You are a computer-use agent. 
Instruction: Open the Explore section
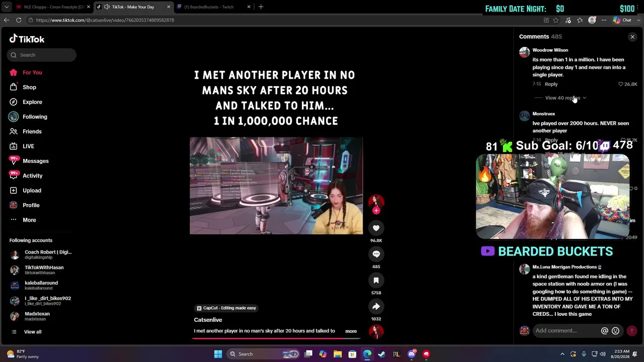click(32, 102)
